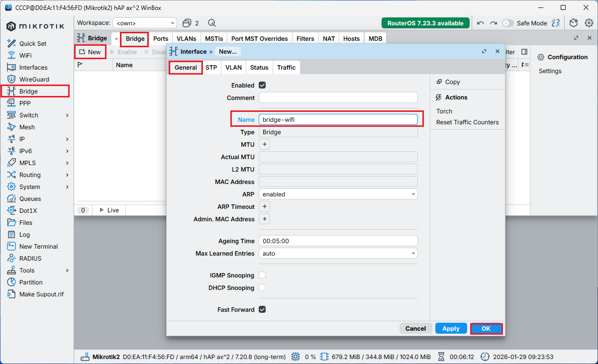Open the ARP dropdown
The width and height of the screenshot is (598, 364).
(x=338, y=194)
